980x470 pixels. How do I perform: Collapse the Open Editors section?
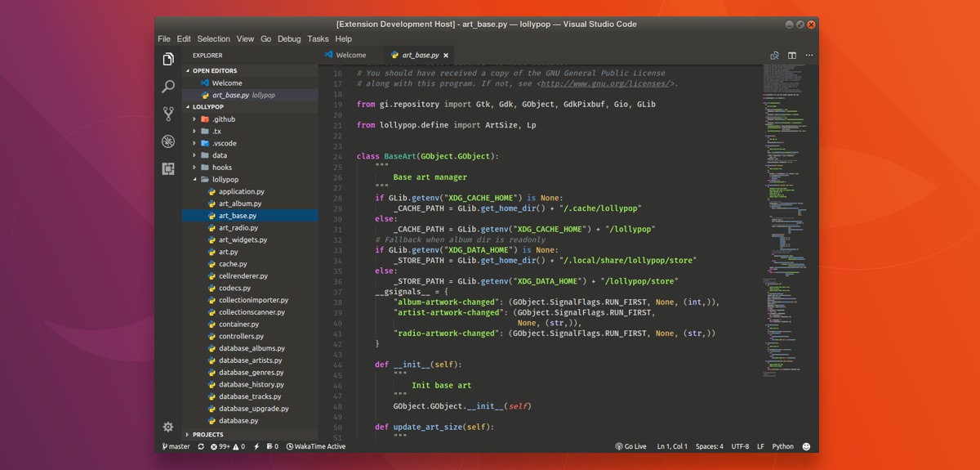tap(214, 71)
